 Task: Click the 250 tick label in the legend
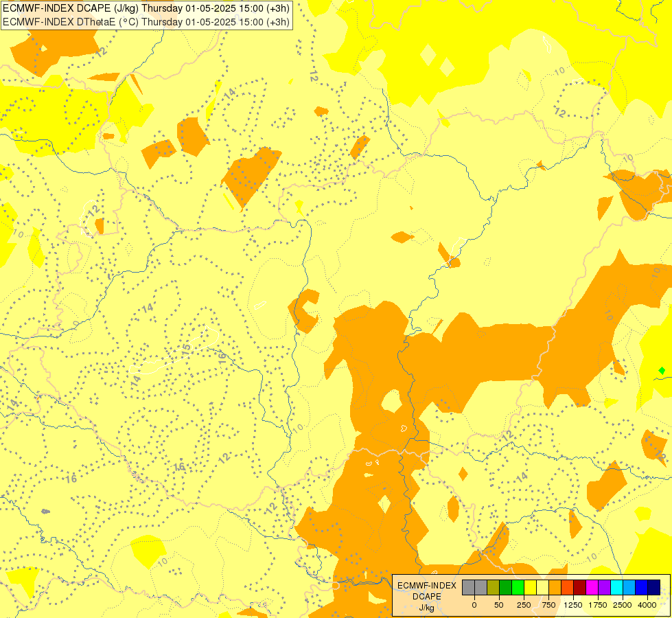tap(524, 605)
